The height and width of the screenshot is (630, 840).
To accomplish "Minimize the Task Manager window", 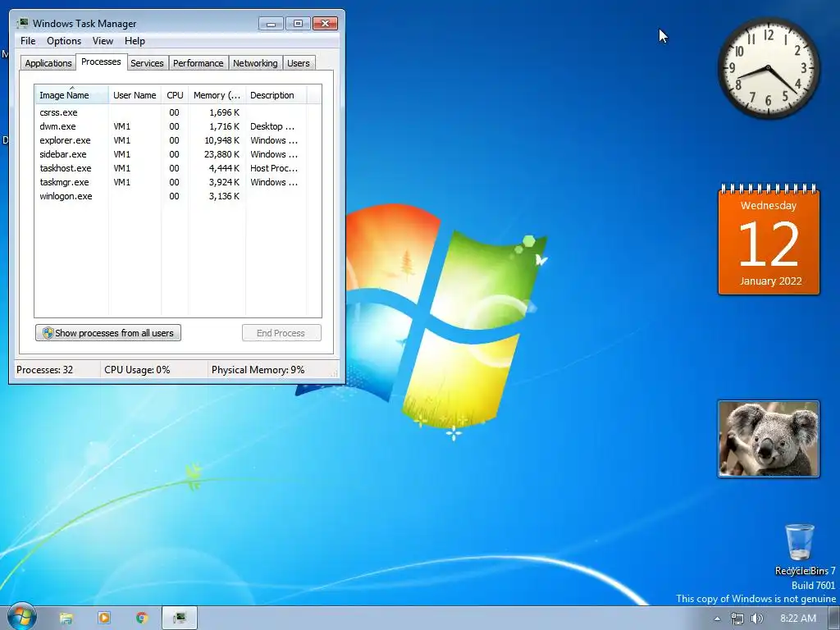I will (x=271, y=24).
